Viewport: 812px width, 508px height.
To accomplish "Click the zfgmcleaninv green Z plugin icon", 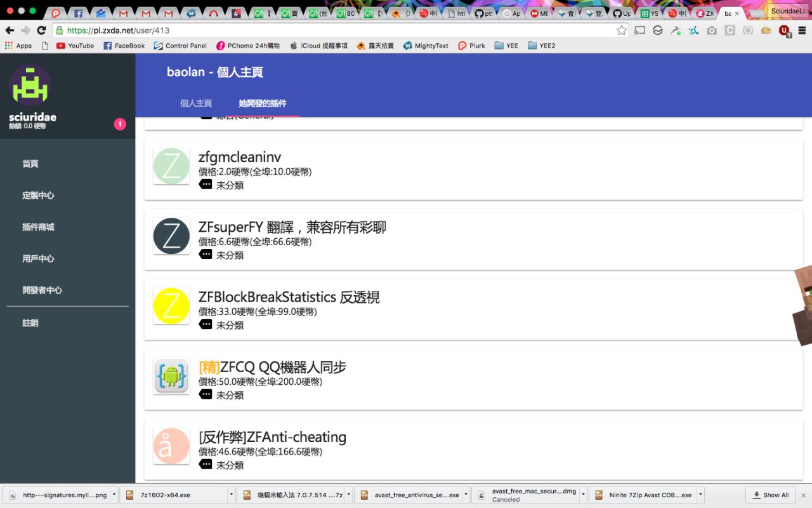I will click(171, 166).
